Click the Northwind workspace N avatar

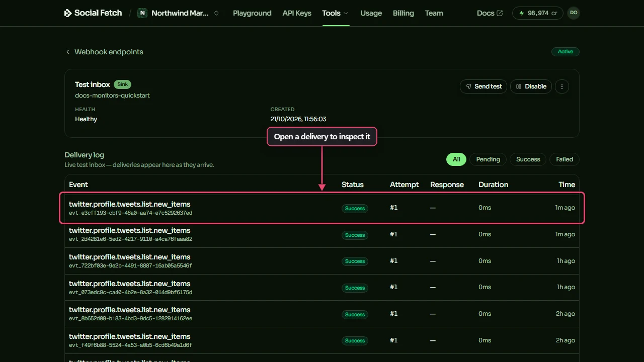pyautogui.click(x=142, y=13)
